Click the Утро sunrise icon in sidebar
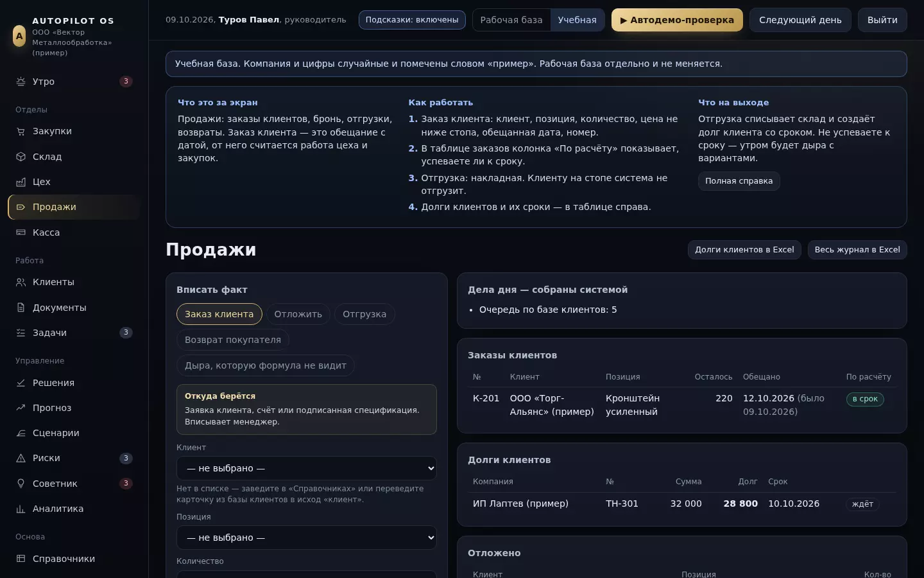The width and height of the screenshot is (924, 578). click(21, 82)
